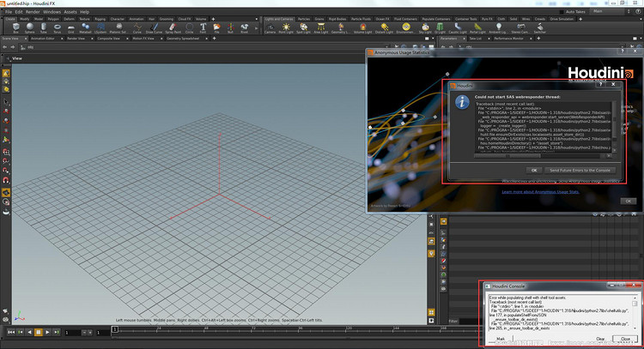
Task: Add a Distant Light from the shelf
Action: coord(384,28)
